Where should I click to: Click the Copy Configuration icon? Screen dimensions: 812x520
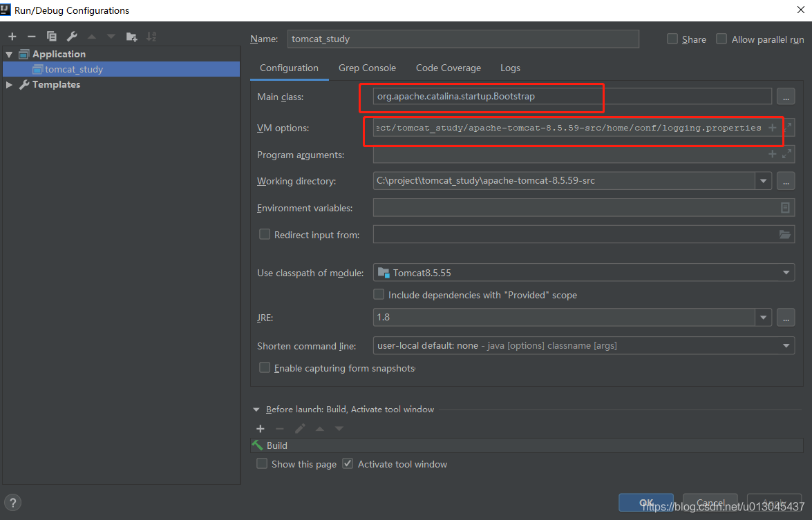(51, 37)
